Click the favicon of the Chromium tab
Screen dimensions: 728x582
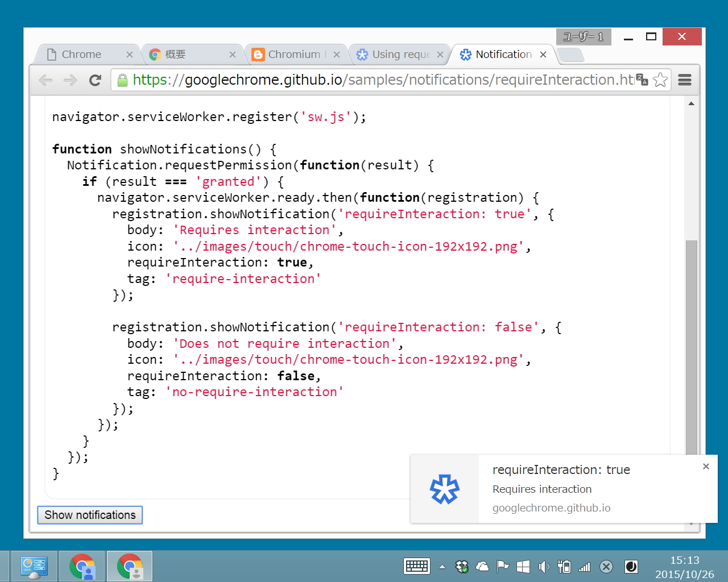pyautogui.click(x=258, y=55)
